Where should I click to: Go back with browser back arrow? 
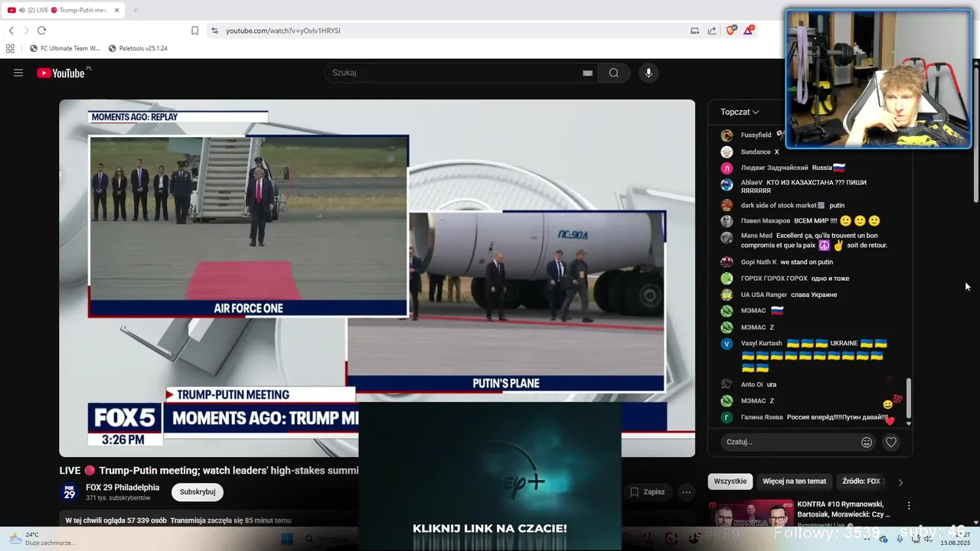pos(11,31)
